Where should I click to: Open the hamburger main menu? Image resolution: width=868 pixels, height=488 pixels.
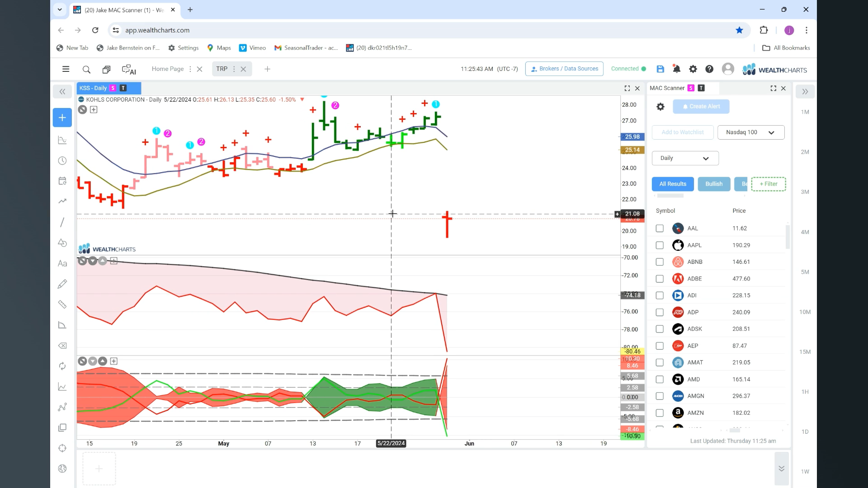pyautogui.click(x=66, y=69)
